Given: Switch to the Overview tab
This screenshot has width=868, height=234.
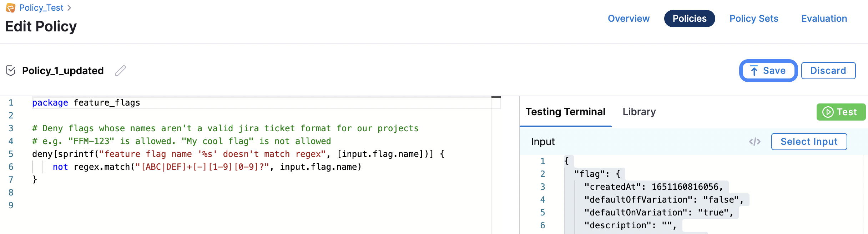Looking at the screenshot, I should click(629, 19).
